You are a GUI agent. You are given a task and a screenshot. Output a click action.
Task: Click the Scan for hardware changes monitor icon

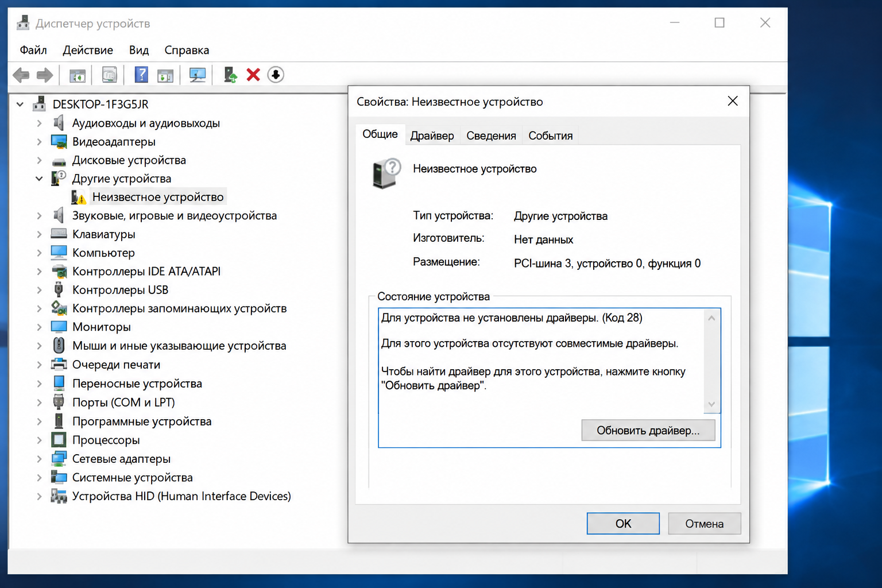pyautogui.click(x=198, y=75)
